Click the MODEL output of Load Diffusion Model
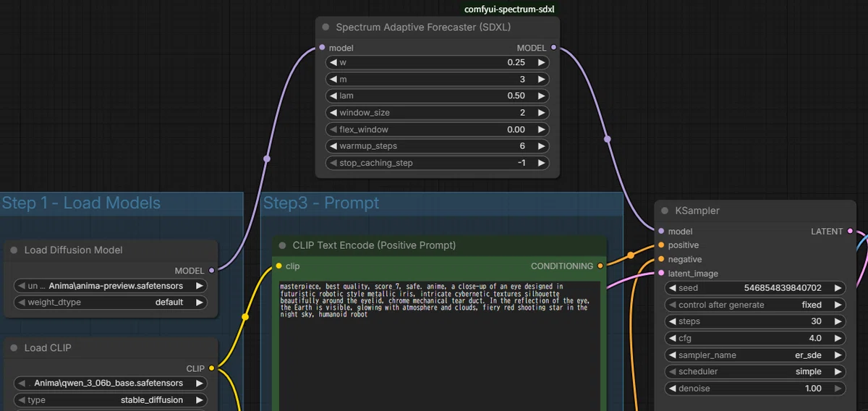 tap(211, 271)
